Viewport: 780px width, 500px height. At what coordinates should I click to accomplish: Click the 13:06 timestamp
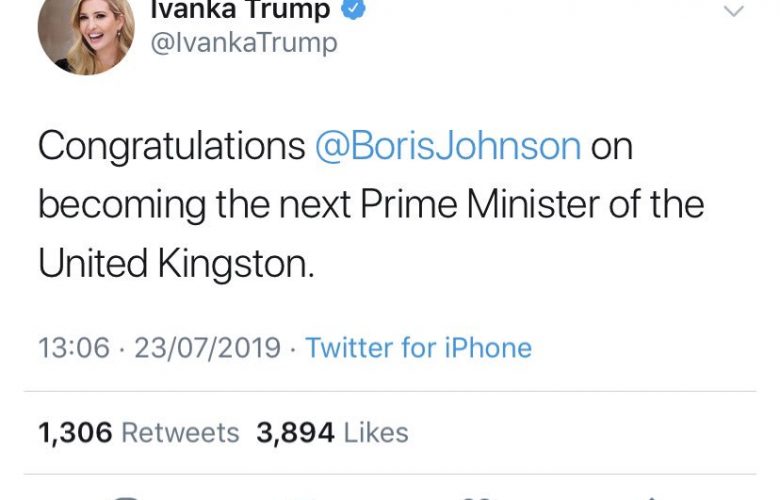click(x=73, y=348)
